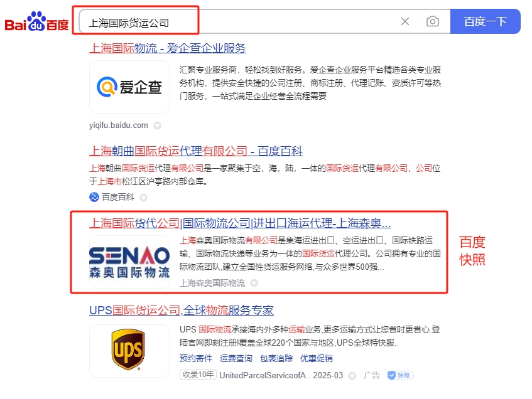
Task: Open the UPS国际货运公司,全球物流服务专家 result
Action: [x=182, y=310]
